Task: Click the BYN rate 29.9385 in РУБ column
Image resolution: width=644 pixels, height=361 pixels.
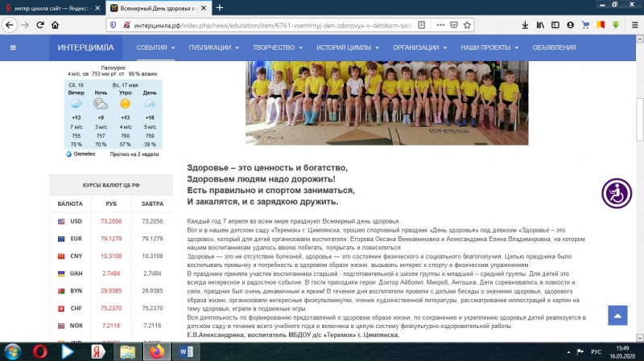Action: (x=111, y=290)
